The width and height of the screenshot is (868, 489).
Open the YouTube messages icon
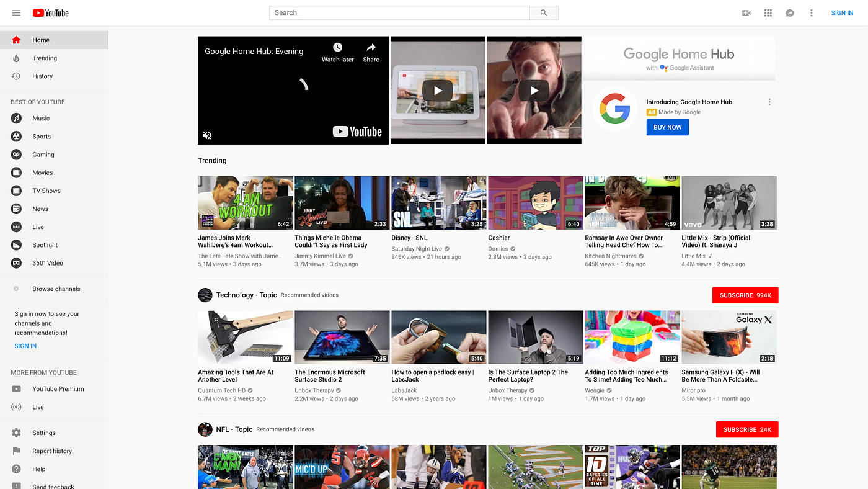[x=789, y=12]
